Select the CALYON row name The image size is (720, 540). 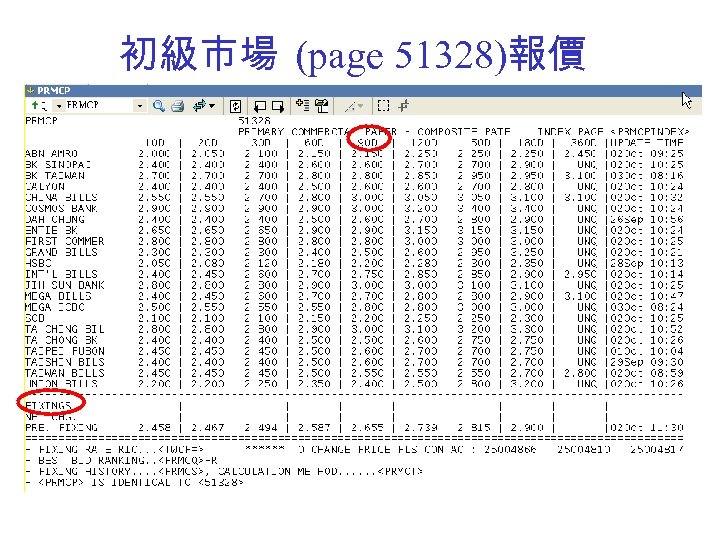pos(45,186)
